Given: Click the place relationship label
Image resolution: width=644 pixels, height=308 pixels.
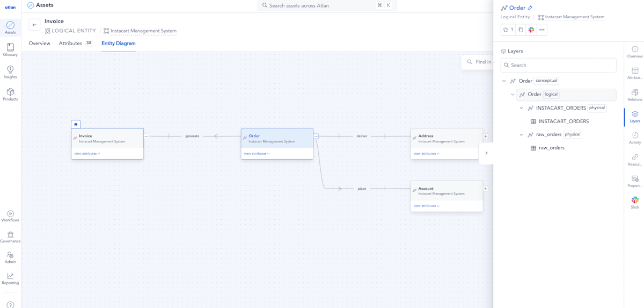Looking at the screenshot, I should pos(362,189).
